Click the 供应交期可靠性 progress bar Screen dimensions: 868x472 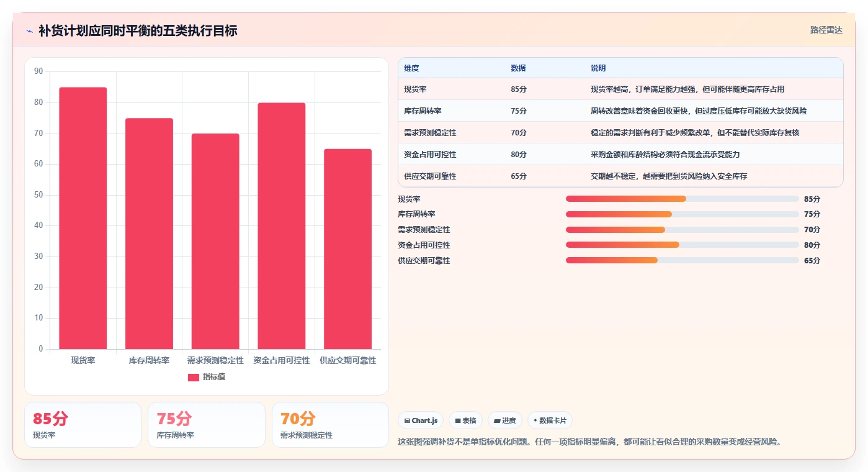[x=682, y=260]
